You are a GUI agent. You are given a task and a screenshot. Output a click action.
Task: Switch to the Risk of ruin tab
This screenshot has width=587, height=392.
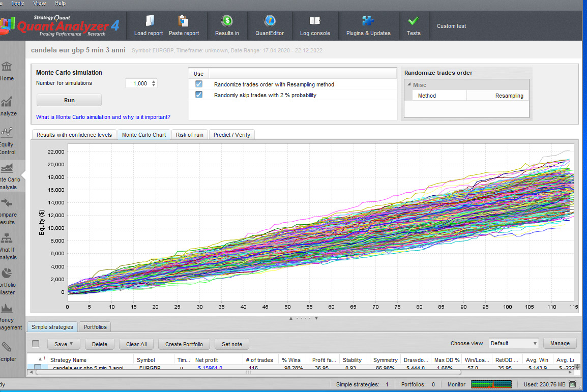pos(190,135)
